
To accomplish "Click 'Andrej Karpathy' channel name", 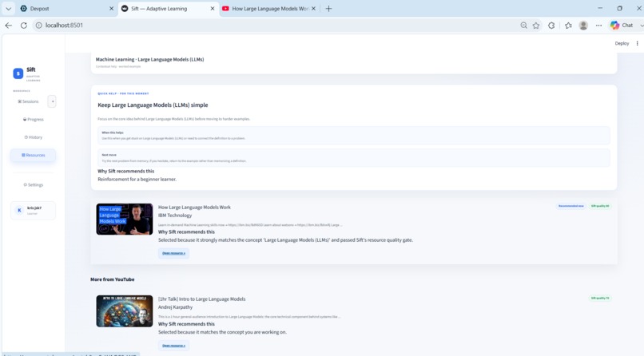I will 175,307.
